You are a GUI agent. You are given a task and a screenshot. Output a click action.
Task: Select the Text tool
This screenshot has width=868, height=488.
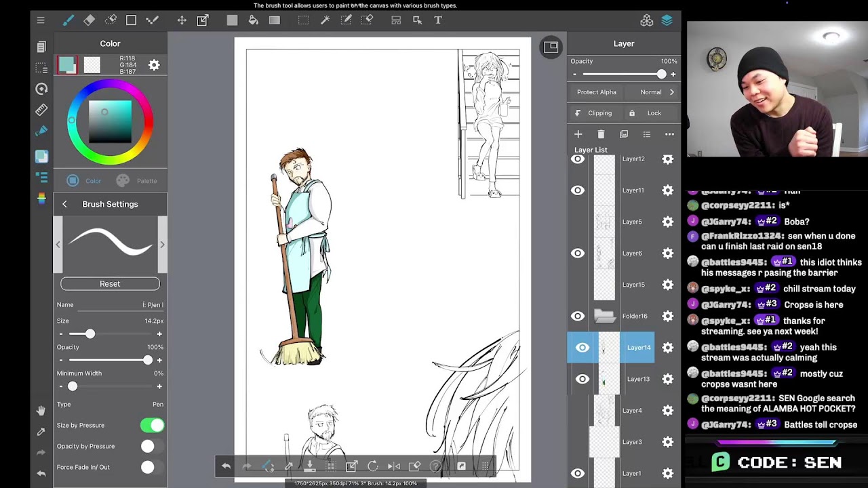tap(438, 20)
